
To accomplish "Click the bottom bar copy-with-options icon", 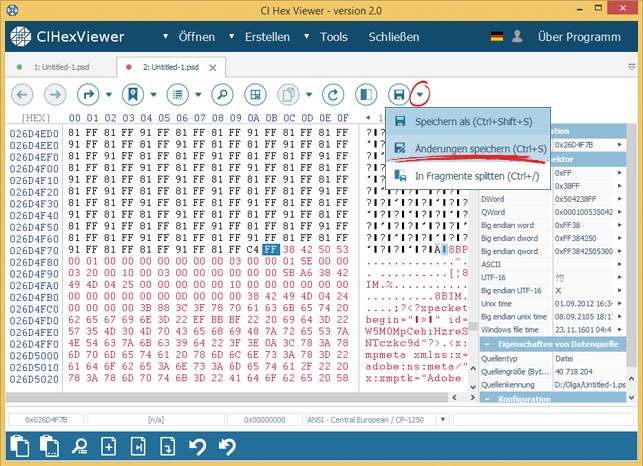I will [49, 445].
